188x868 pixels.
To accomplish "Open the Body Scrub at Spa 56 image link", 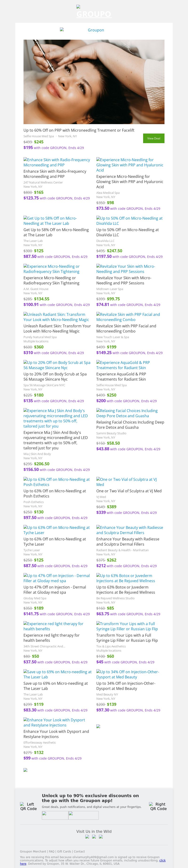I will (x=57, y=365).
